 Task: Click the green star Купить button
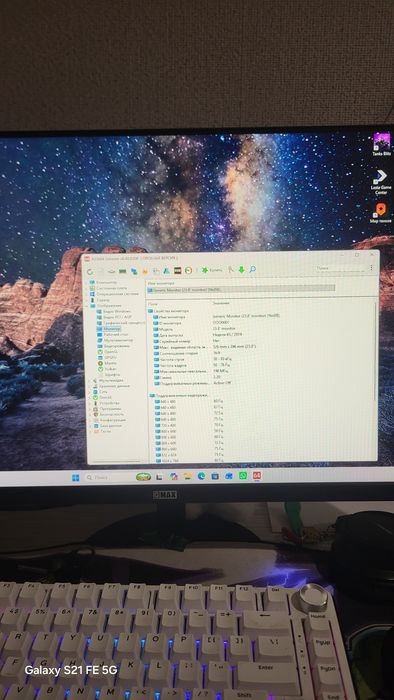212,270
